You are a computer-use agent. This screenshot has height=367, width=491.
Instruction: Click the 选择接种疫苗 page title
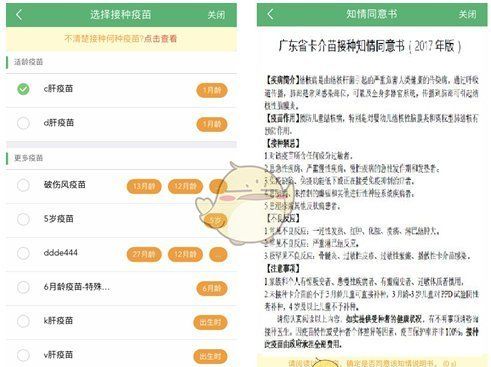click(x=121, y=15)
